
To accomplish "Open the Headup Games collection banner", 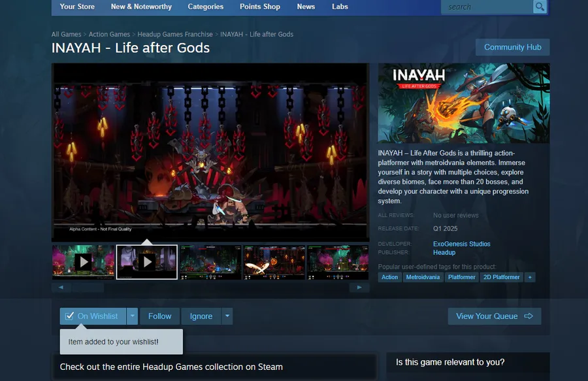I will coord(214,367).
